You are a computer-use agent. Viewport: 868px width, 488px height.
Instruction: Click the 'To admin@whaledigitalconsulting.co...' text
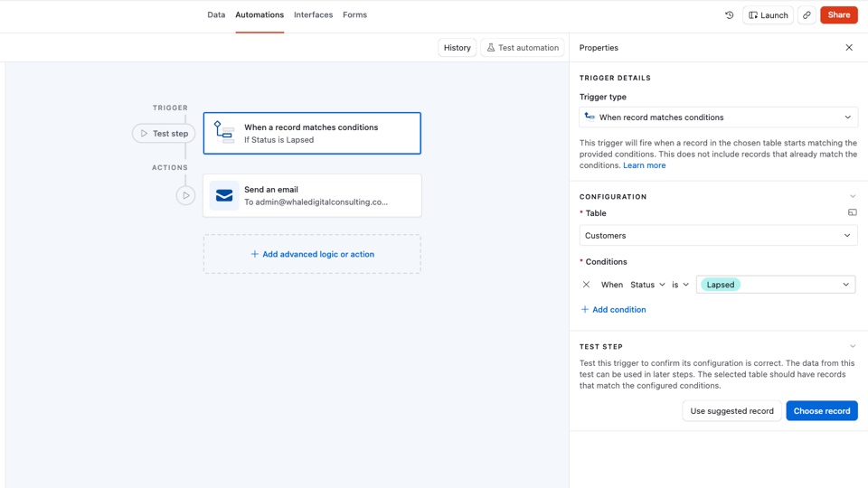click(x=316, y=202)
